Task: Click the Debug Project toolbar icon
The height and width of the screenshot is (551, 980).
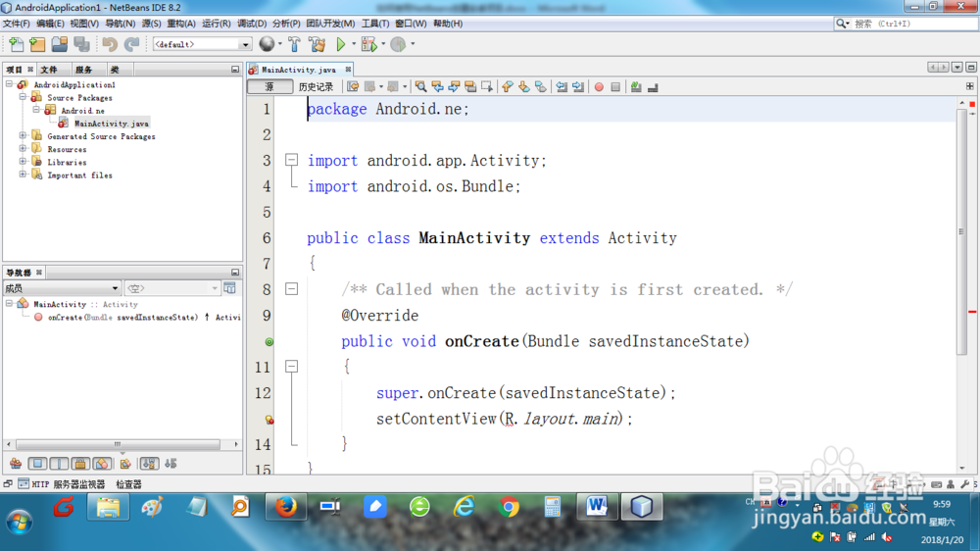Action: [369, 44]
